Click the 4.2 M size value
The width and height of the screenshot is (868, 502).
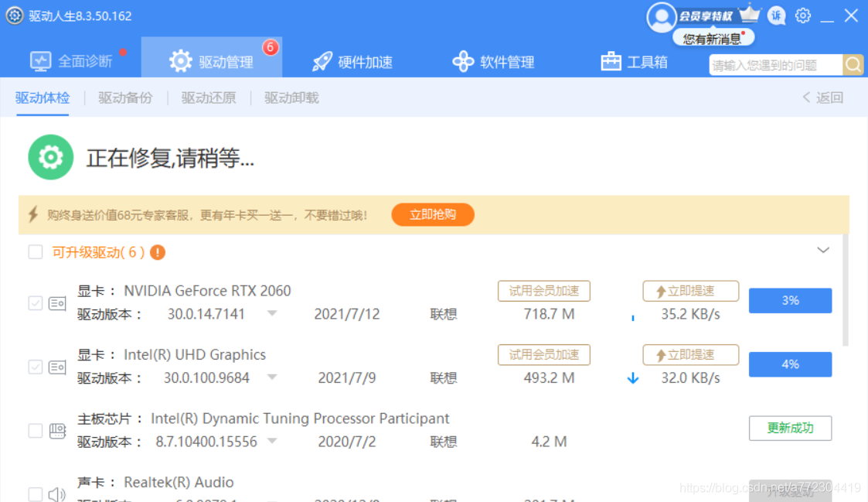[x=549, y=442]
